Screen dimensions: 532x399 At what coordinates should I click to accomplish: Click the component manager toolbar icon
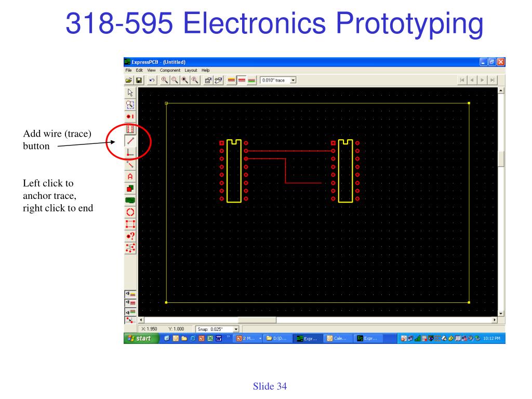pyautogui.click(x=218, y=81)
